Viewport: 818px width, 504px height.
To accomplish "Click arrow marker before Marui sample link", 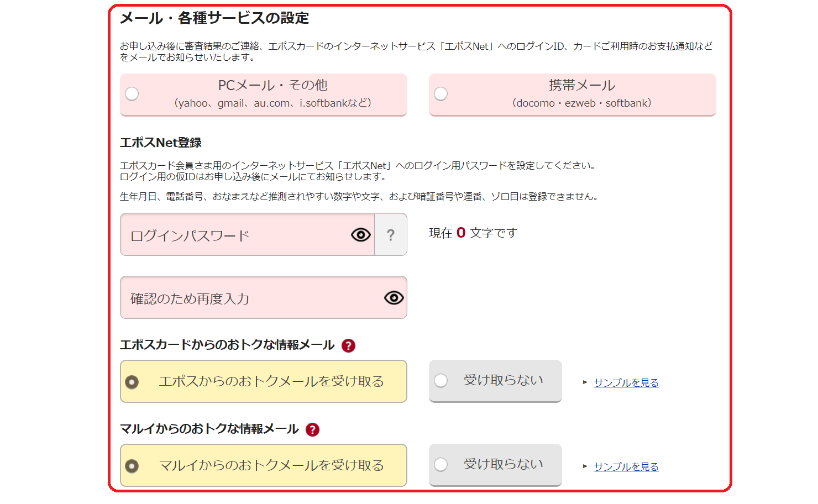I will point(585,466).
